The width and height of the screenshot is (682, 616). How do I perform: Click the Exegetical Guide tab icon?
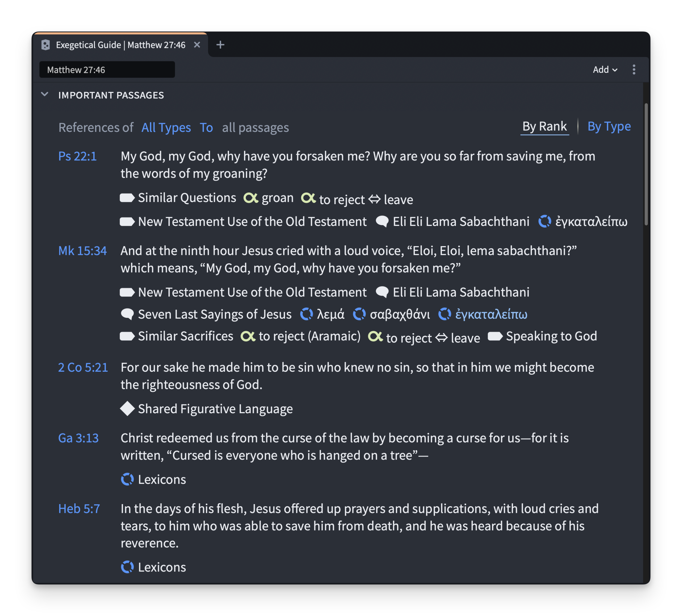tap(46, 45)
